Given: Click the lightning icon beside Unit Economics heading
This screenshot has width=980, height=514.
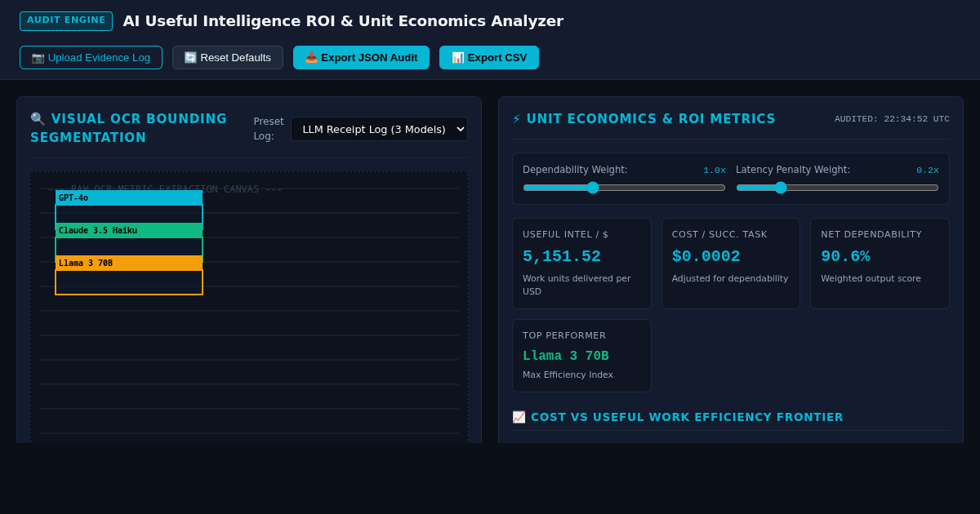Looking at the screenshot, I should [516, 119].
